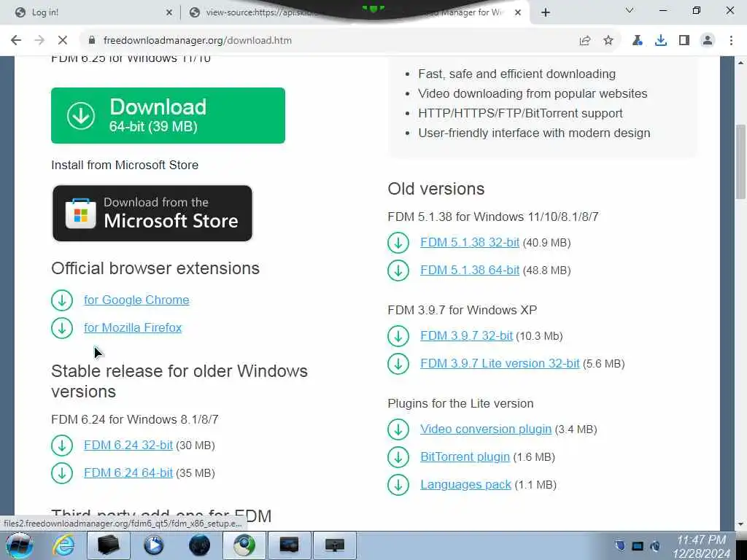747x560 pixels.
Task: Click arrow icon next to FDM 6.24 32-bit
Action: pyautogui.click(x=62, y=446)
